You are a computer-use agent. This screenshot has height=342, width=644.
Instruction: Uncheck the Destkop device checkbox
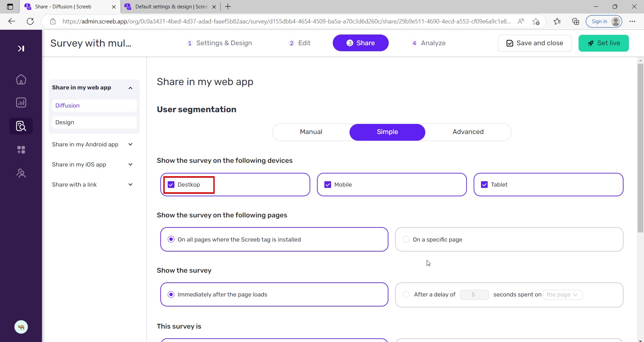[x=171, y=185]
